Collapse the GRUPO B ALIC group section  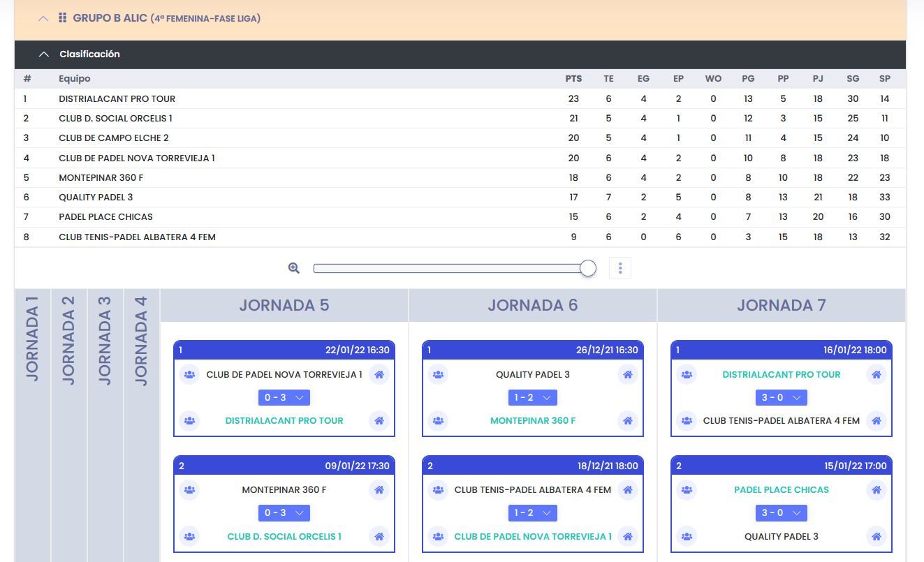point(43,19)
